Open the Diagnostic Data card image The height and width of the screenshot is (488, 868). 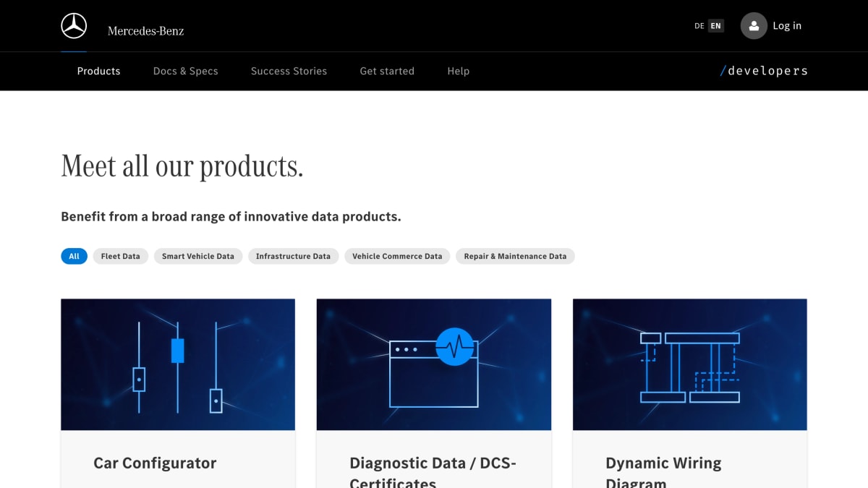pos(434,364)
